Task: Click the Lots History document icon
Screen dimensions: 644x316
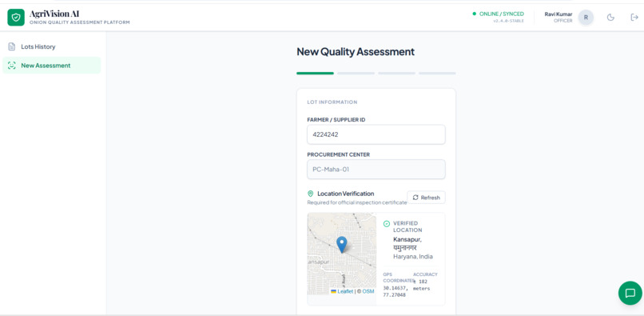Action: coord(12,47)
